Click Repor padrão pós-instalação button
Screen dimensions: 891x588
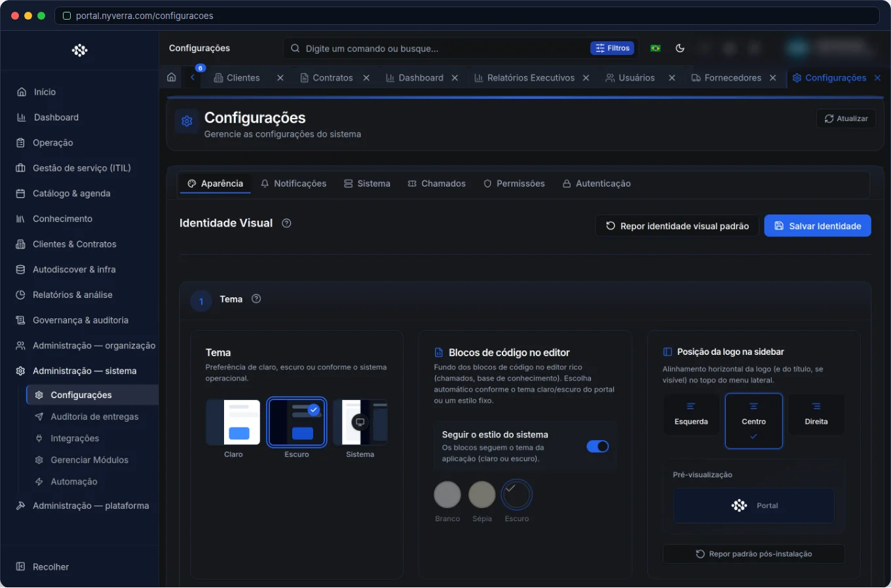[x=754, y=554]
